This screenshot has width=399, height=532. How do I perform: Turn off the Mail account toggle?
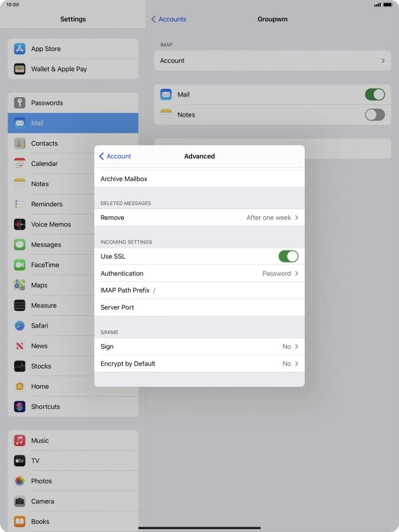(x=375, y=95)
